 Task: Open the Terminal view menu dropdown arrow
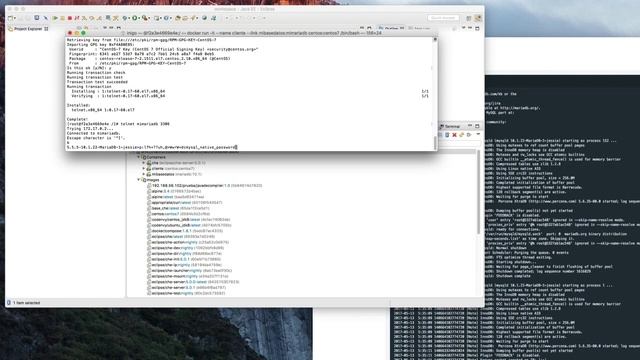[x=478, y=135]
